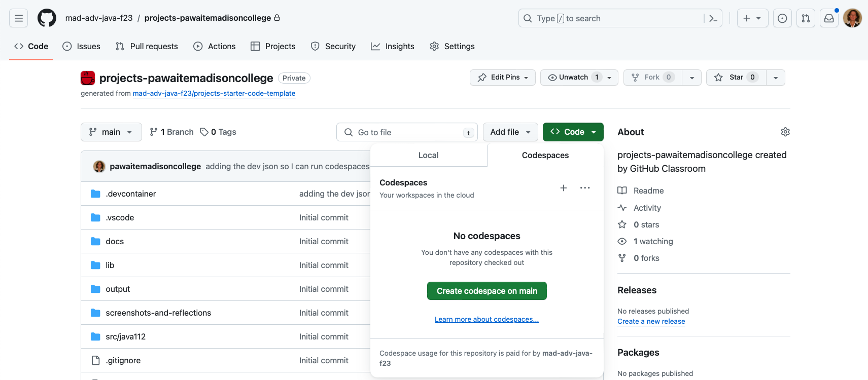Image resolution: width=868 pixels, height=380 pixels.
Task: Click the mad-adv-java-f23 owner breadcrumb
Action: (x=99, y=18)
